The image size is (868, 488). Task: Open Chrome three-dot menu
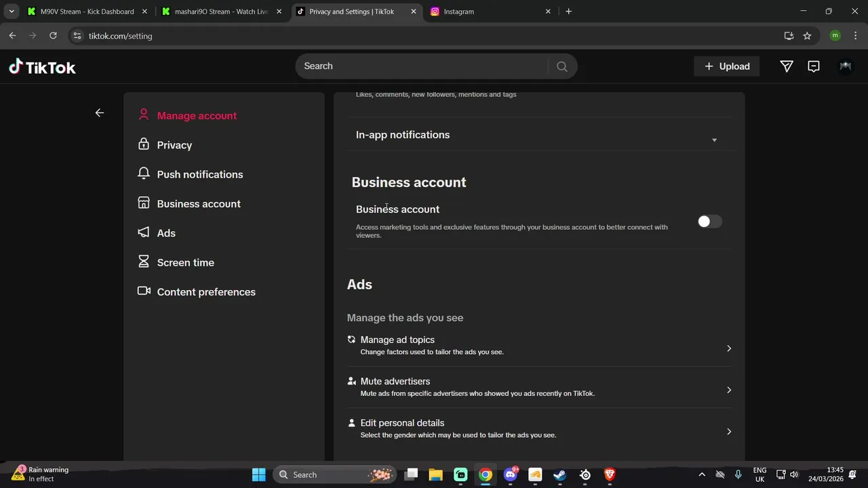point(855,36)
